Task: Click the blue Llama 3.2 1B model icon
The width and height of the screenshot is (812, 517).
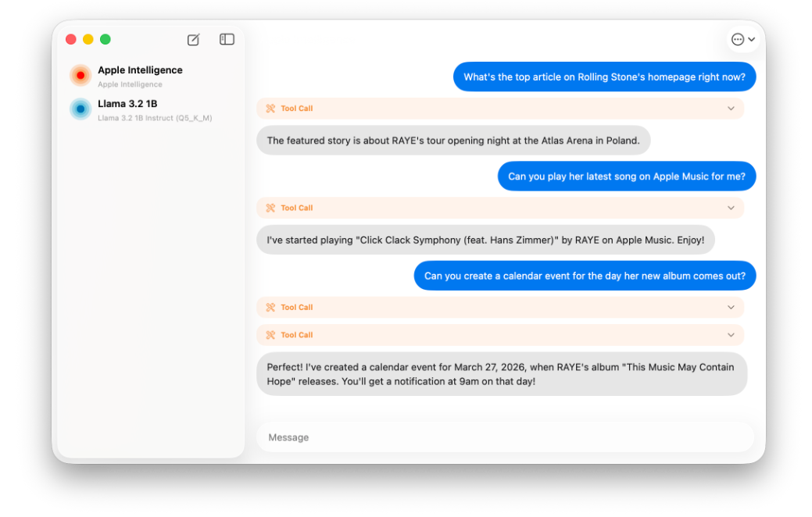Action: (x=80, y=109)
